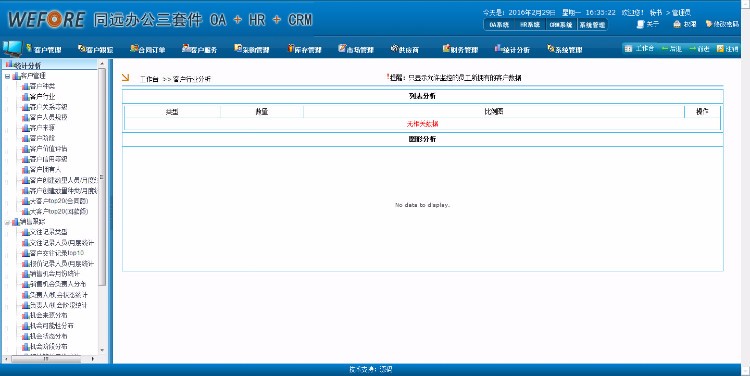Click the 财务管理 menu icon
This screenshot has height=376, width=750.
click(x=446, y=48)
